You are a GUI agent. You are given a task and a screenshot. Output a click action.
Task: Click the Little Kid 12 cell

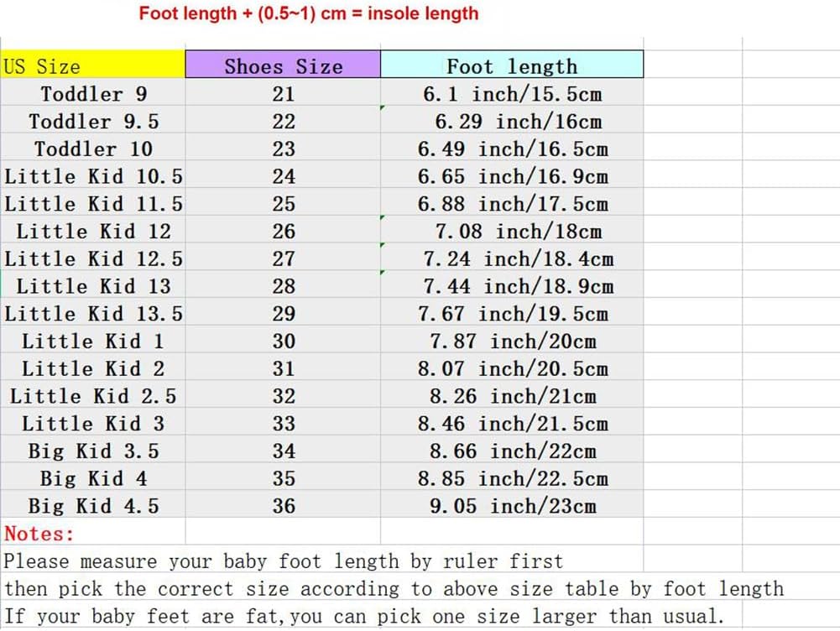click(93, 231)
